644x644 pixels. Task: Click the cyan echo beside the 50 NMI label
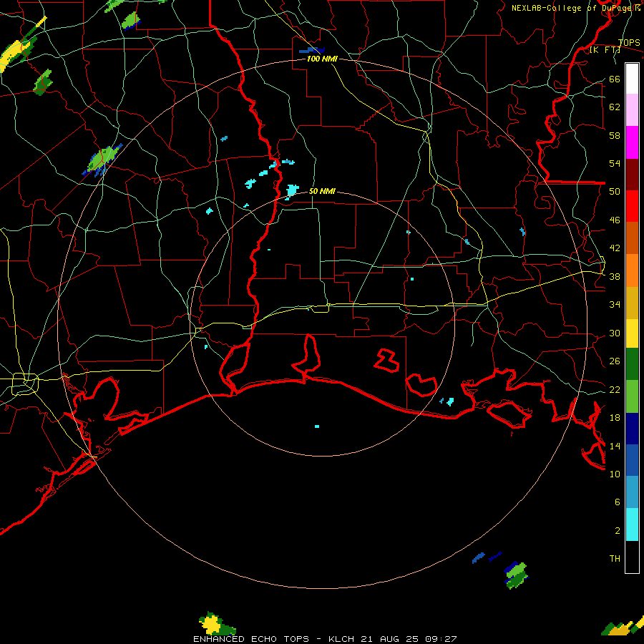[292, 191]
